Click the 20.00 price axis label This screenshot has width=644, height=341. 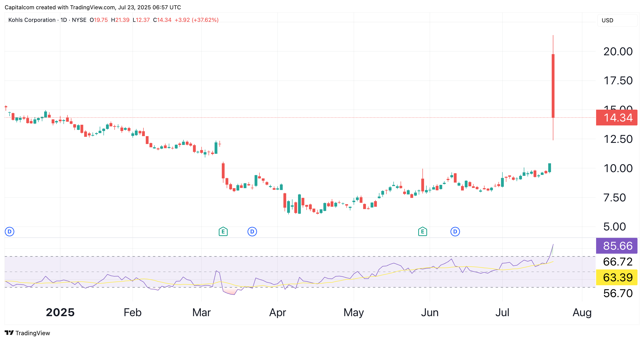(618, 52)
